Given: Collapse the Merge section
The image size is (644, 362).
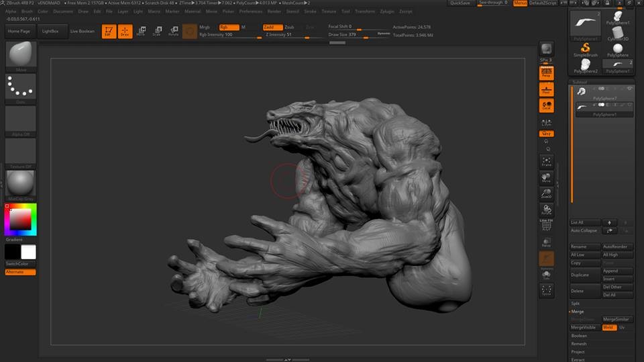Looking at the screenshot, I should point(577,312).
